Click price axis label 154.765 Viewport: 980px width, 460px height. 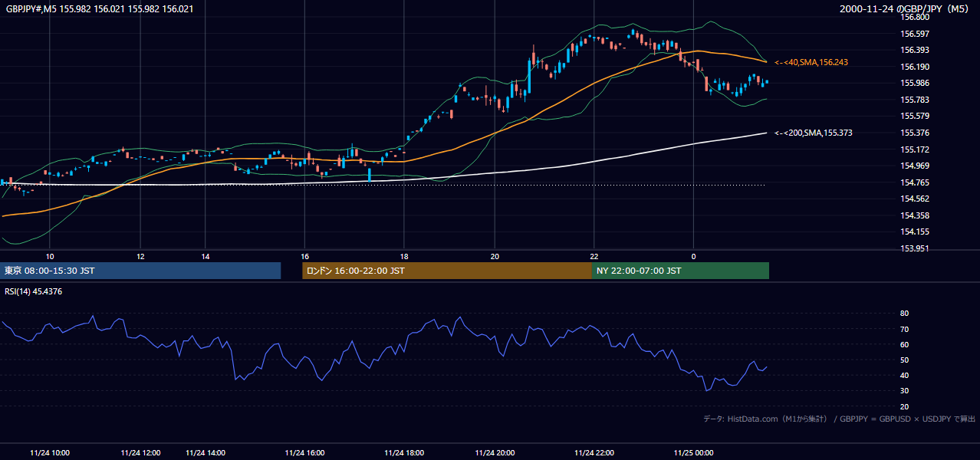point(915,182)
